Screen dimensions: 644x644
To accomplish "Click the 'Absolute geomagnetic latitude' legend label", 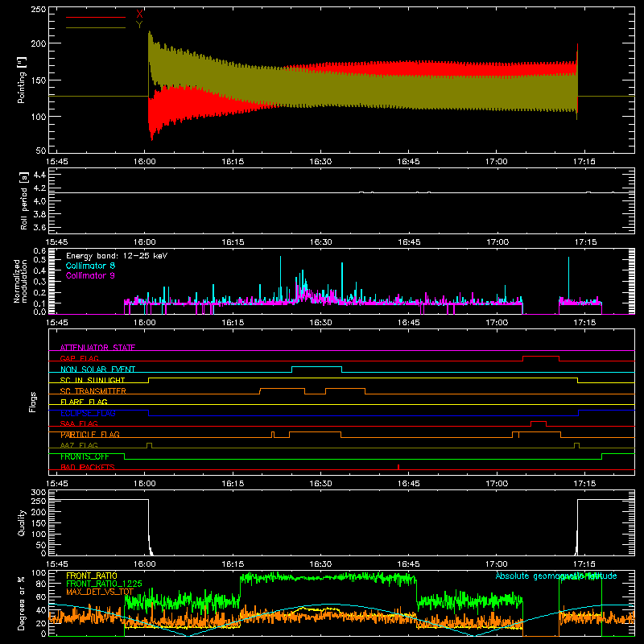I will coord(556,576).
